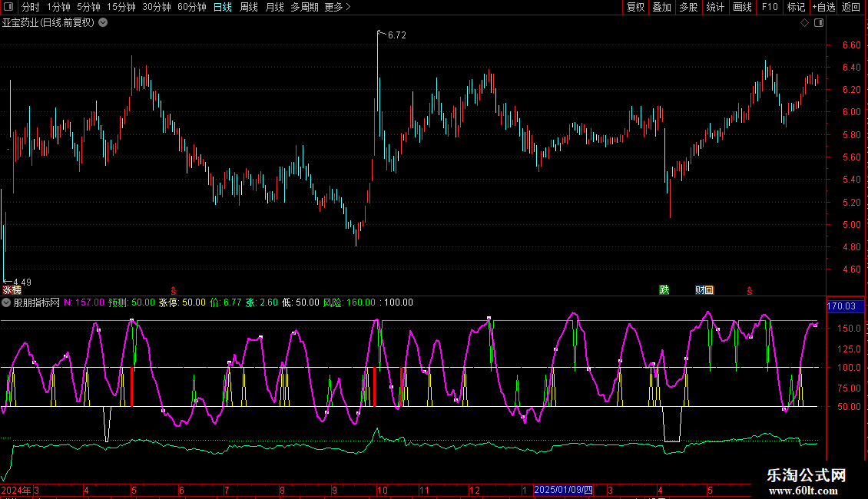Click month 10 on time axis
This screenshot has height=499, width=868.
[x=382, y=490]
